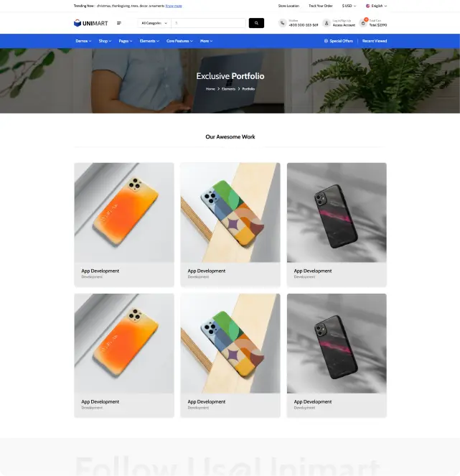Click inside the search input field
Image resolution: width=460 pixels, height=476 pixels.
click(x=208, y=23)
